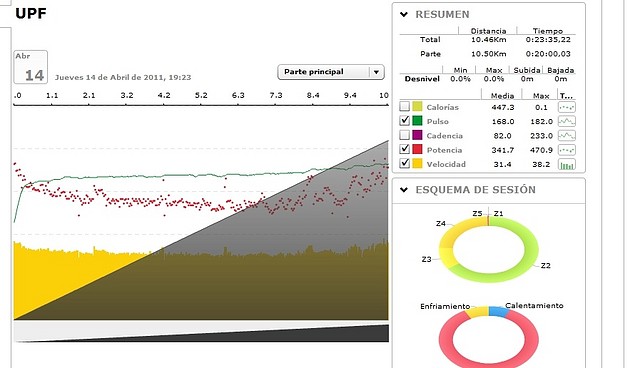Enable the Cadencia checkbox
This screenshot has height=368, width=640.
click(x=404, y=135)
